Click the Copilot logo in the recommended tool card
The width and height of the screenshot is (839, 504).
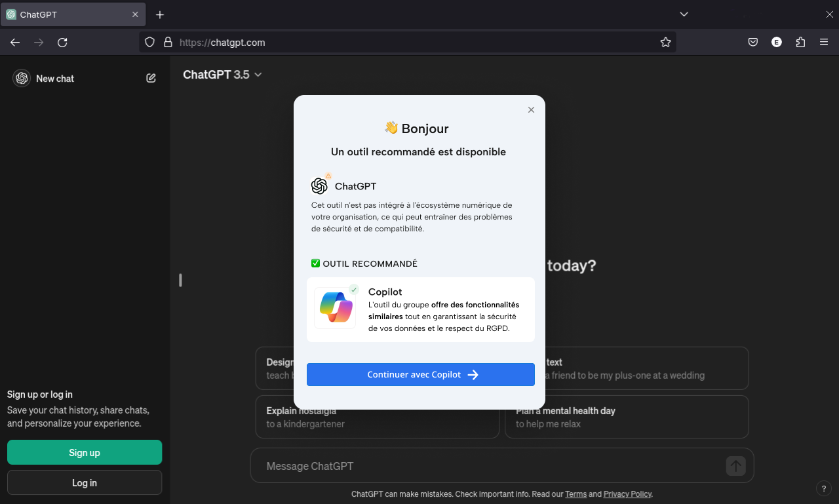click(335, 307)
